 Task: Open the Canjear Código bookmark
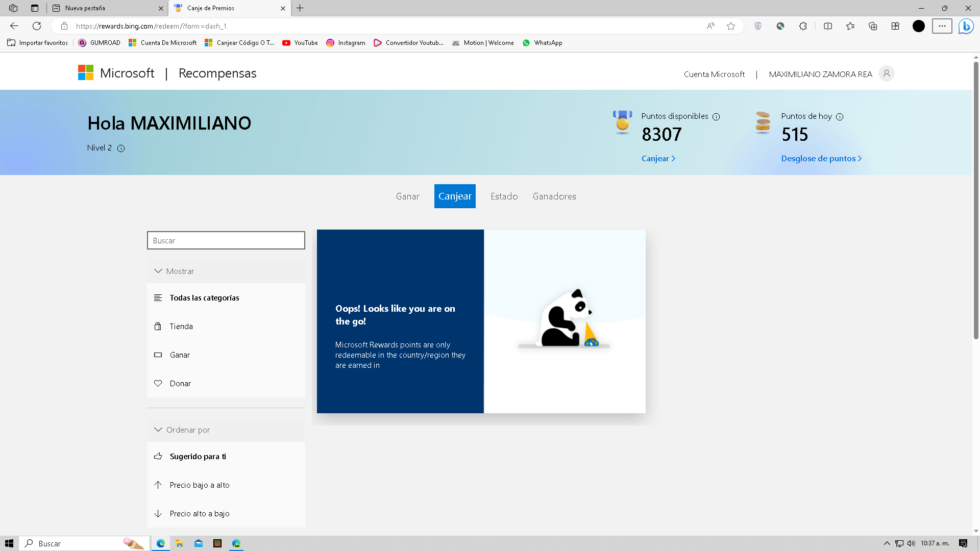point(239,43)
